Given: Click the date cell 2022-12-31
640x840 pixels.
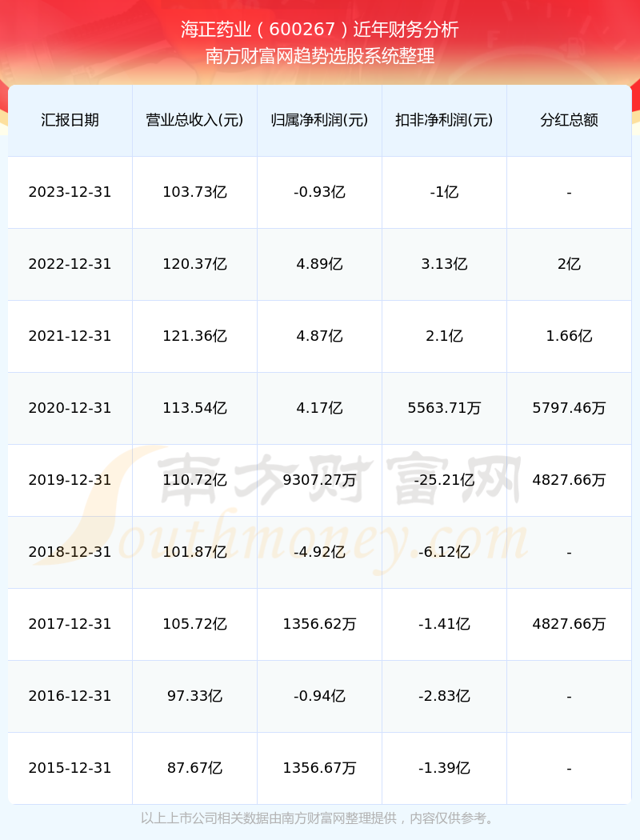Looking at the screenshot, I should pyautogui.click(x=70, y=264).
